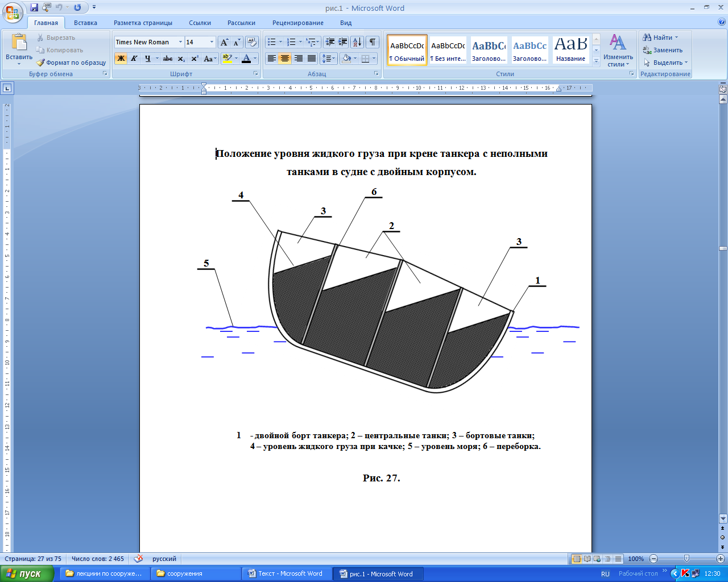
Task: Click the Increase Indent icon
Action: 343,42
